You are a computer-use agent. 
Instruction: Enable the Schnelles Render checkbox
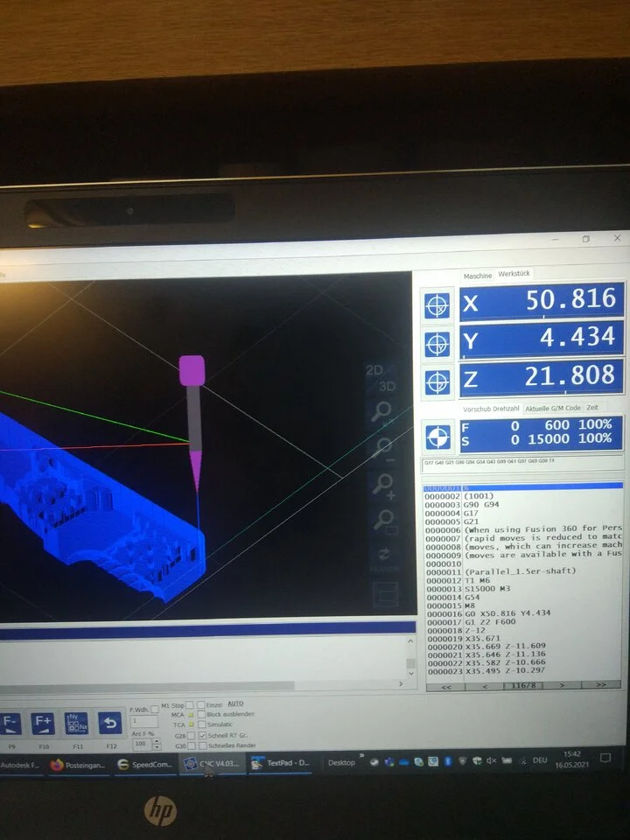pyautogui.click(x=202, y=745)
